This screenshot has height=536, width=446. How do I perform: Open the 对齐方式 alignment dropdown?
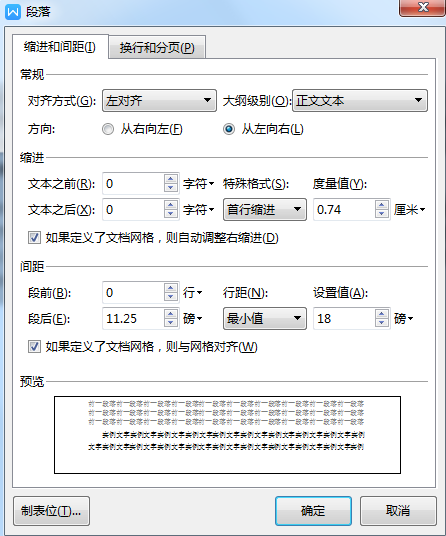click(159, 100)
